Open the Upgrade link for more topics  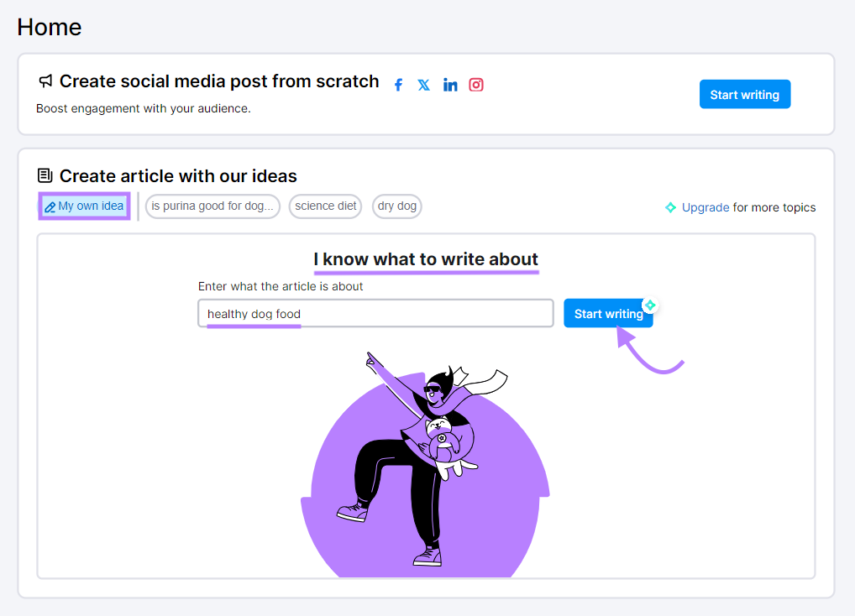(706, 207)
